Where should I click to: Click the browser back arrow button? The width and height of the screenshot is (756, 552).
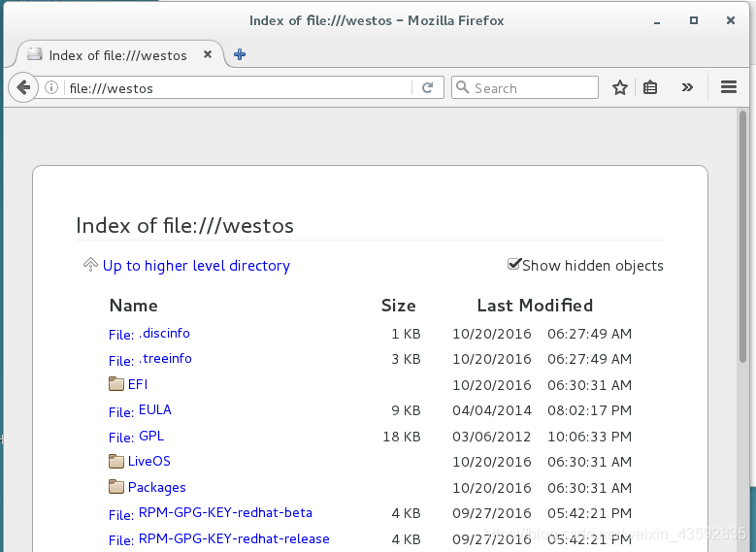point(23,87)
